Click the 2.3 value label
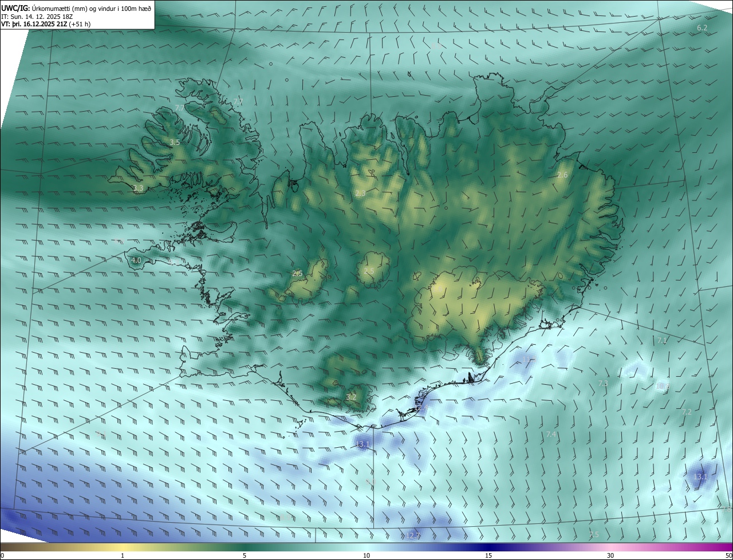 click(x=360, y=194)
